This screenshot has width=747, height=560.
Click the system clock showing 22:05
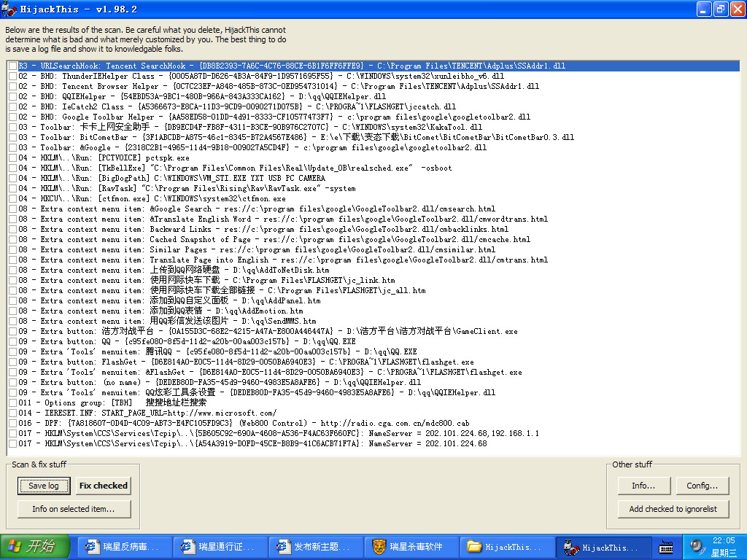(x=724, y=540)
